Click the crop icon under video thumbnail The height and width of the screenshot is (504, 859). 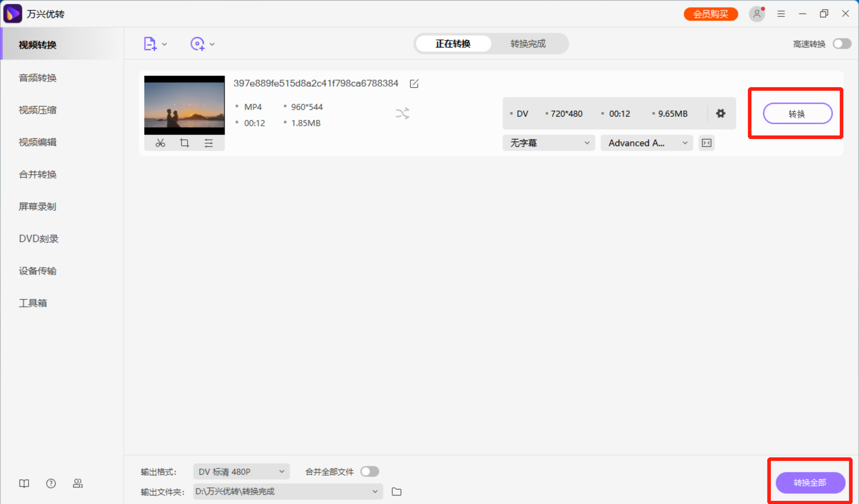click(x=184, y=143)
